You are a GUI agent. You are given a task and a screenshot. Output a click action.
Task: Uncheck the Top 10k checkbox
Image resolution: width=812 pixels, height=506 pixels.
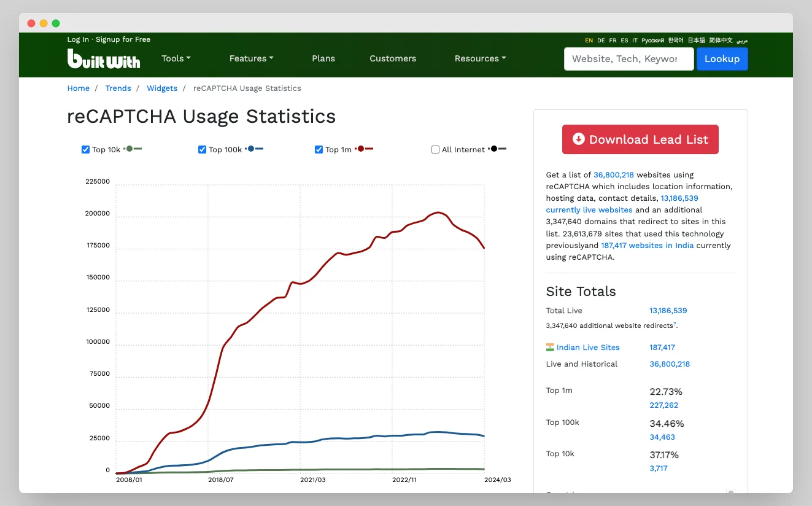pyautogui.click(x=86, y=149)
